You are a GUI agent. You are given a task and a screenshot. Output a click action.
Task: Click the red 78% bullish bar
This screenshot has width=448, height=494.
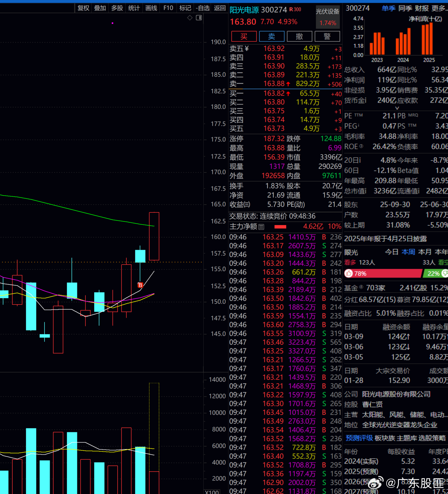(383, 273)
